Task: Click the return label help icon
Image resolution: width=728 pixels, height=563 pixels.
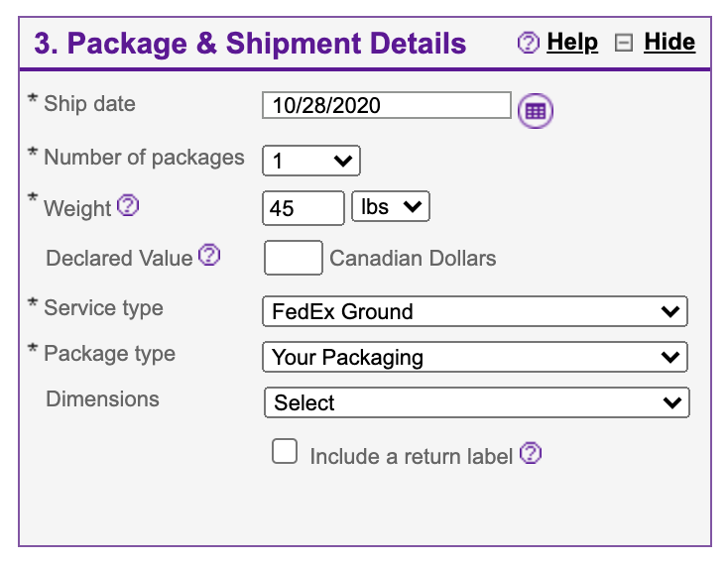Action: tap(531, 454)
